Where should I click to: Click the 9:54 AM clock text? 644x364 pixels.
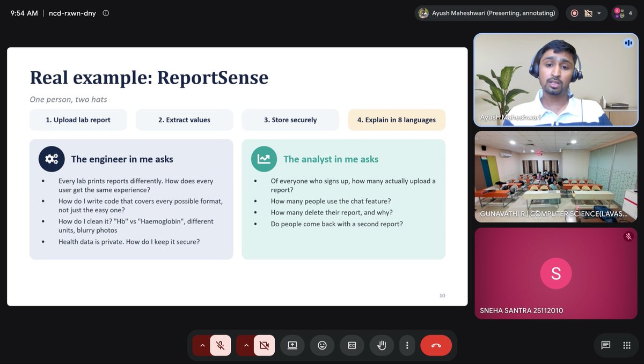coord(24,13)
